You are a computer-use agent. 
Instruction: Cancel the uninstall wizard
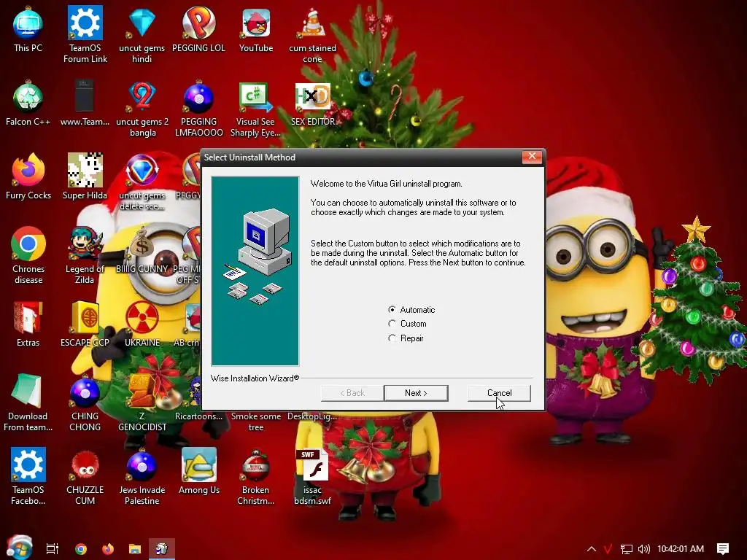pos(499,393)
